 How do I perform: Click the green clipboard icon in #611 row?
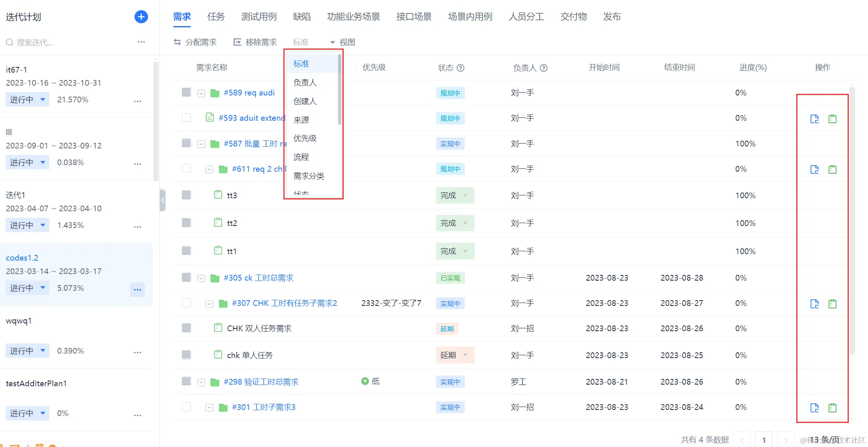(x=833, y=169)
